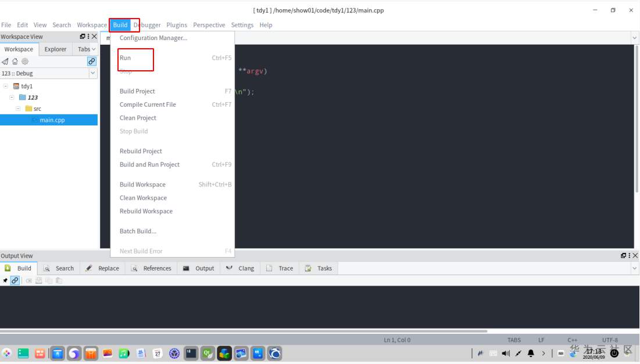640x364 pixels.
Task: Collapse the 123 project tree node
Action: coord(12,98)
